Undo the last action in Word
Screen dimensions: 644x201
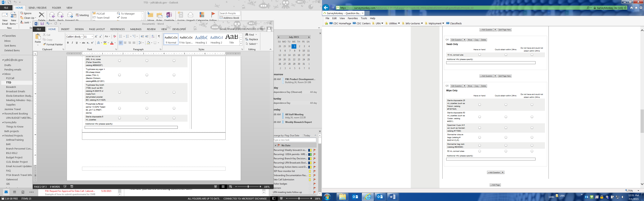(48, 24)
